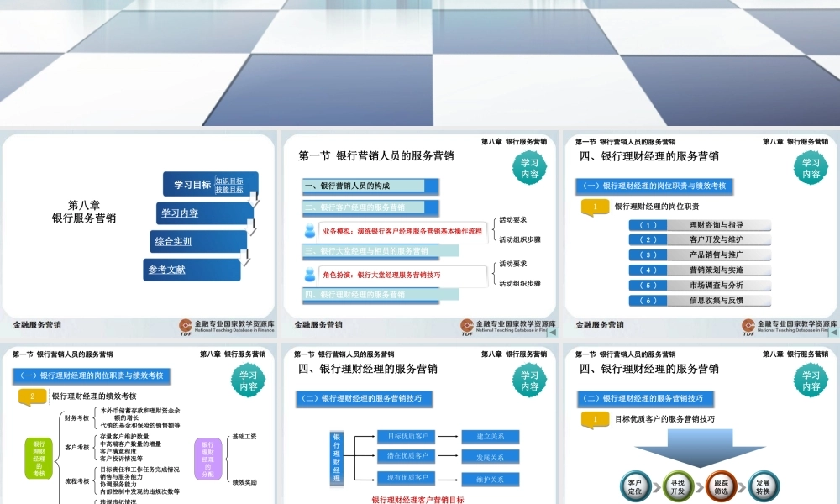Expand the 财务考核 tree branch
Image resolution: width=840 pixels, height=504 pixels.
click(x=76, y=416)
